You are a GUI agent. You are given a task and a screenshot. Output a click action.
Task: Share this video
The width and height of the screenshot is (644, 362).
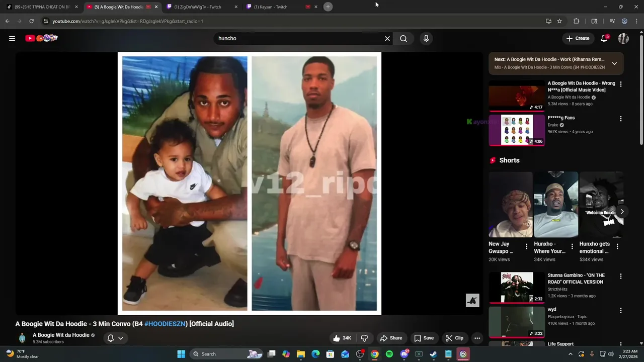(391, 338)
